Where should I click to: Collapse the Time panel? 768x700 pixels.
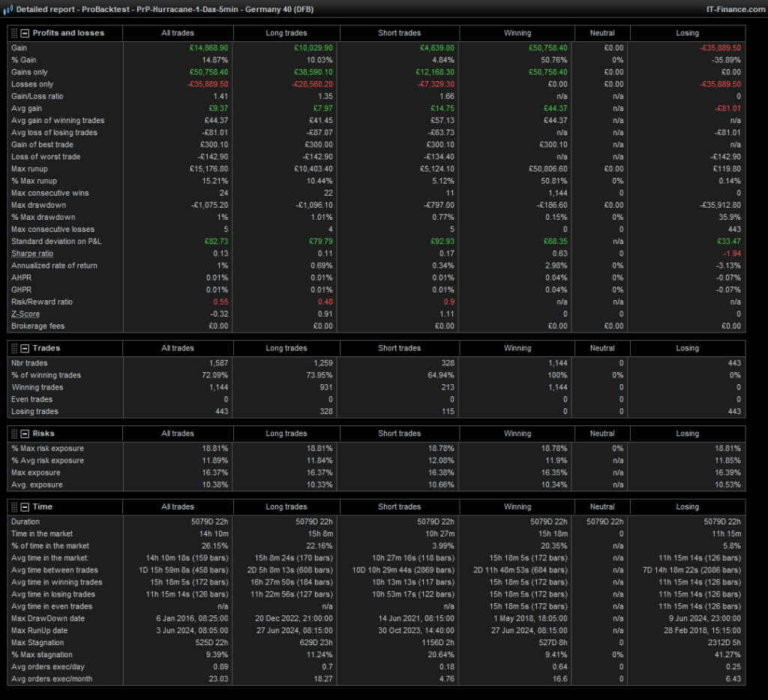(x=23, y=506)
